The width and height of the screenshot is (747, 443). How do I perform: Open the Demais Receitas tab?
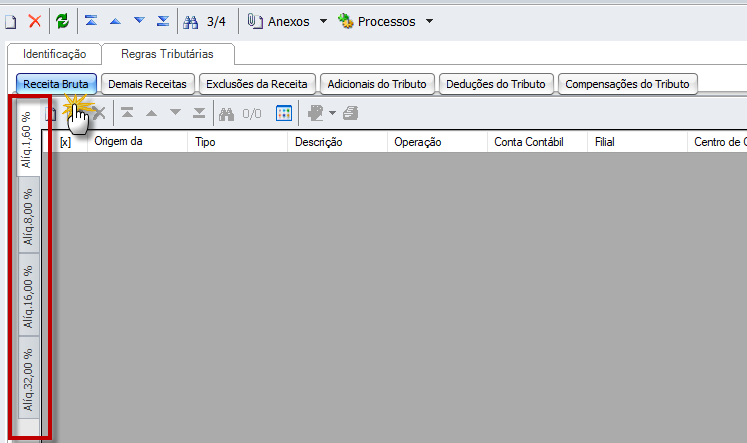pyautogui.click(x=147, y=84)
